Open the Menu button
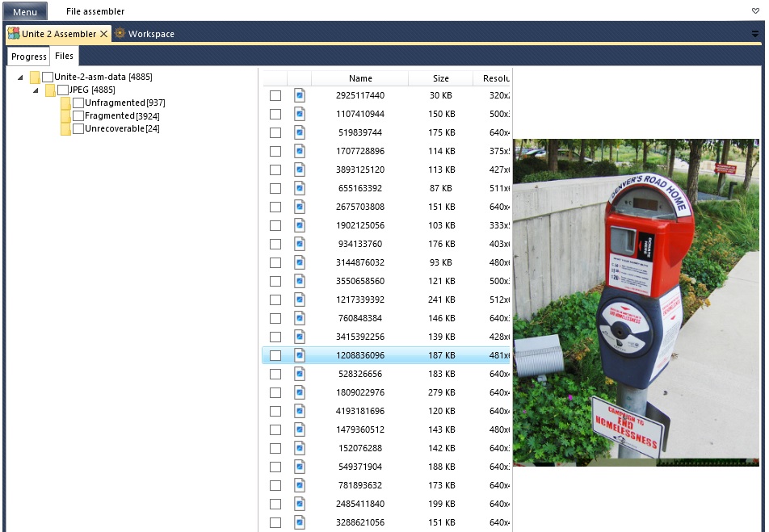Image resolution: width=769 pixels, height=532 pixels. (25, 11)
